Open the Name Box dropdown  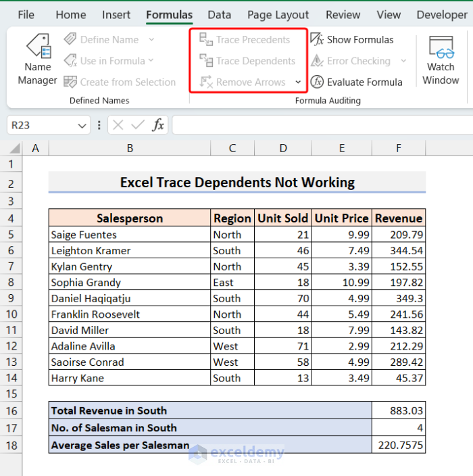click(x=82, y=125)
